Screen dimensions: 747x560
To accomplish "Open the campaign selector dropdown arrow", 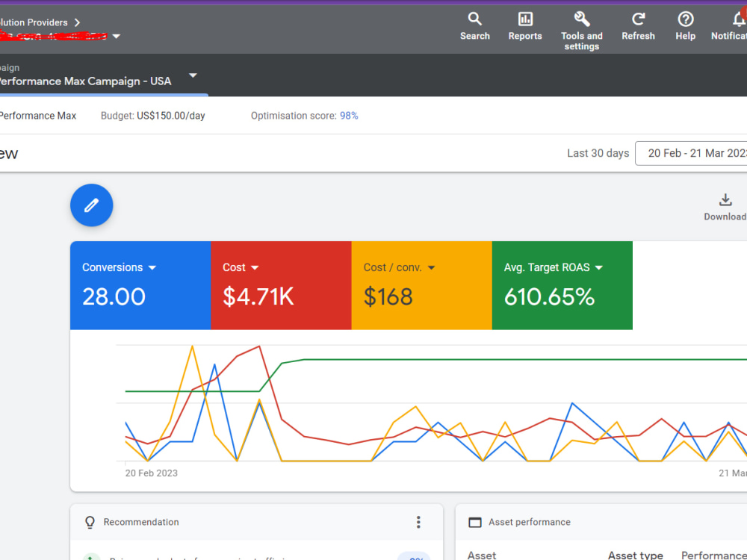I will tap(193, 75).
